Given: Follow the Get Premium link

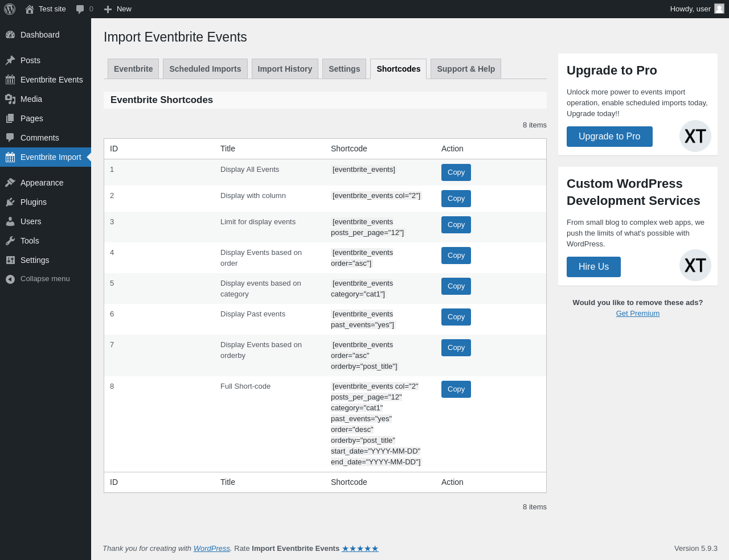Looking at the screenshot, I should click(x=638, y=314).
